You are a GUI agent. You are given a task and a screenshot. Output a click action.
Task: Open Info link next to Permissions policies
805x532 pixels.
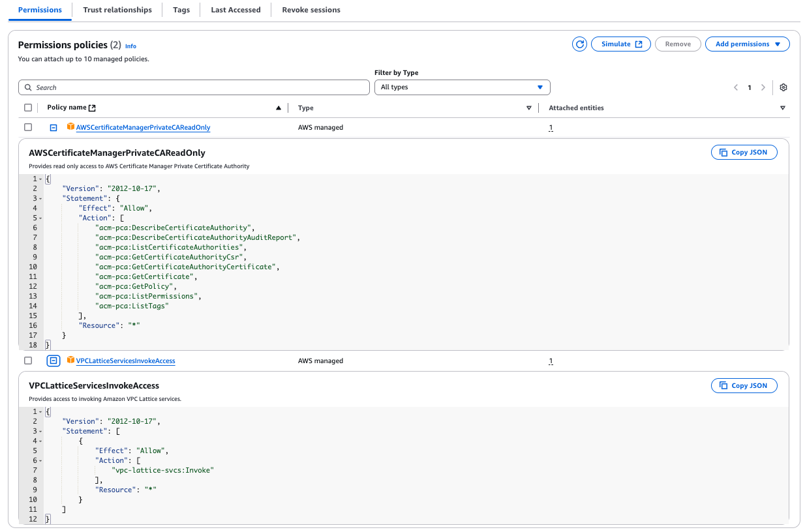click(130, 46)
